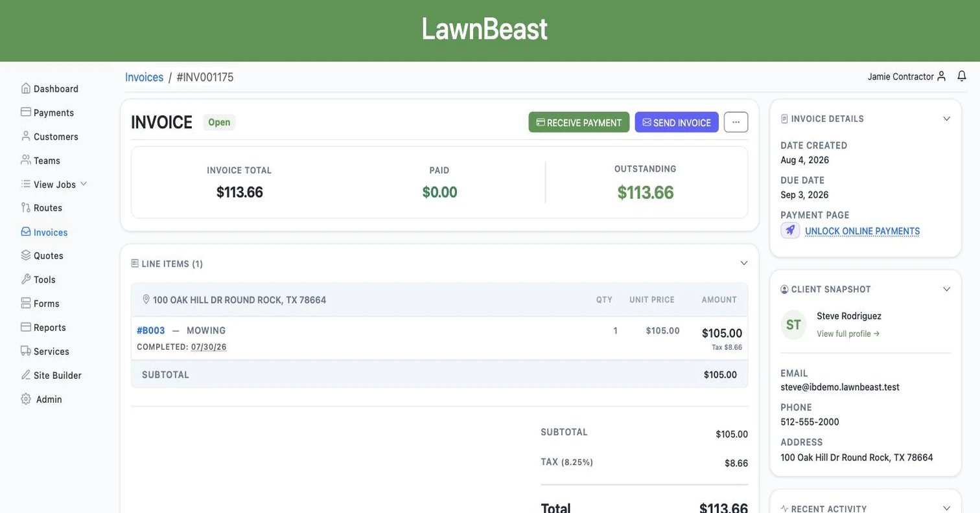The height and width of the screenshot is (513, 980).
Task: Click the Invoices breadcrumb link
Action: tap(144, 77)
